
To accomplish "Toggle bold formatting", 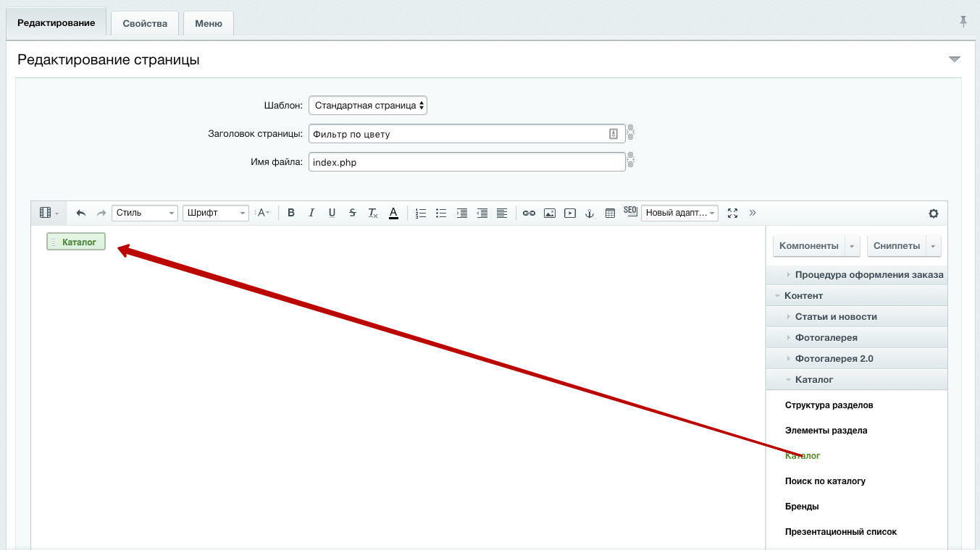I will click(291, 213).
